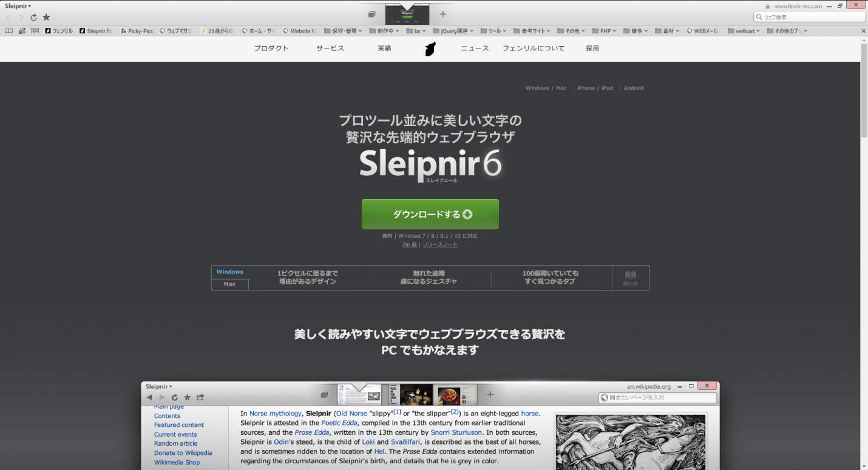
Task: Switch to Mac version toggle
Action: coord(229,284)
